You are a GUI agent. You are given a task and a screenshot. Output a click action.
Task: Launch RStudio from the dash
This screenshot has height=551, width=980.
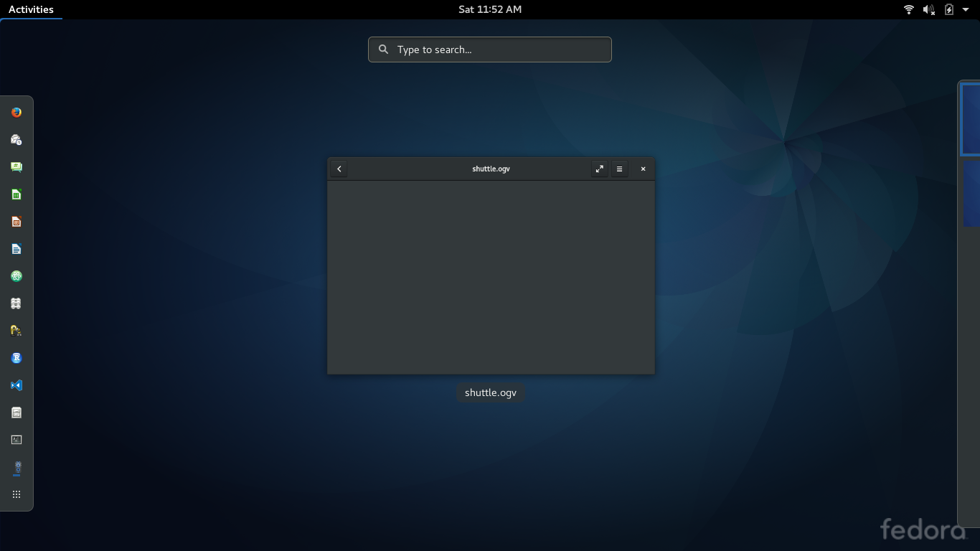(17, 358)
